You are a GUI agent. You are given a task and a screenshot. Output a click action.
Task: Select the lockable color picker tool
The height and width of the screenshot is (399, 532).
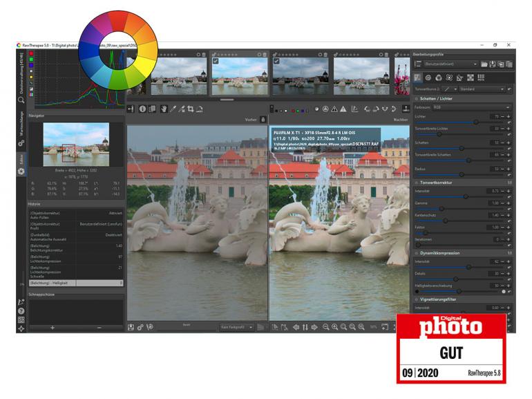pyautogui.click(x=182, y=109)
